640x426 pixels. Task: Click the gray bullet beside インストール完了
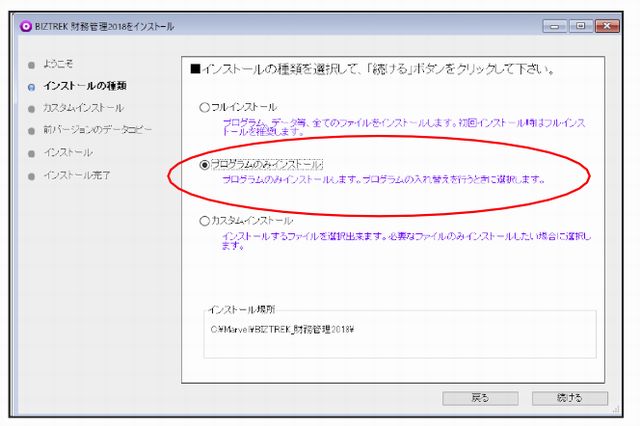[x=31, y=177]
